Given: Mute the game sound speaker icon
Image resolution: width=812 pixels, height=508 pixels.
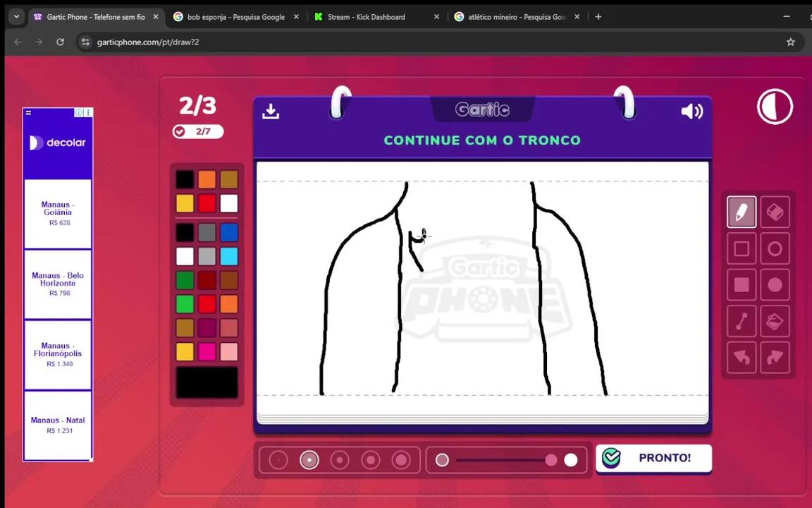Looking at the screenshot, I should click(691, 111).
